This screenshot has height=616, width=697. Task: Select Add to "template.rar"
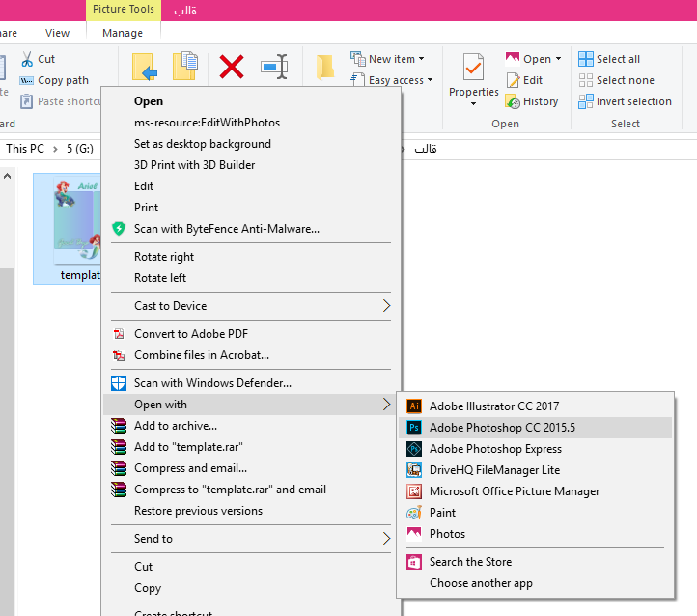tap(251, 447)
